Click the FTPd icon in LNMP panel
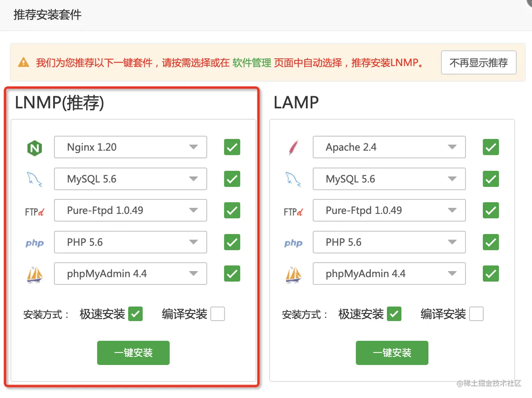This screenshot has height=398, width=532. [35, 212]
